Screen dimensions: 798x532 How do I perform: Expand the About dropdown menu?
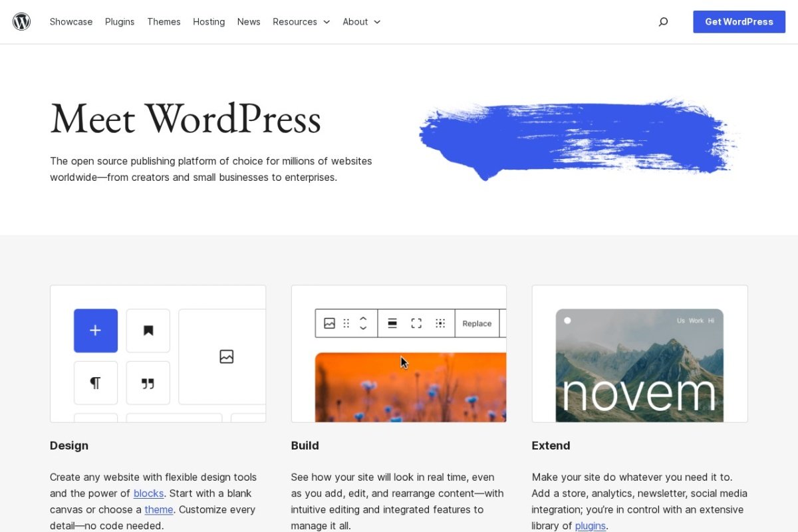pyautogui.click(x=362, y=22)
